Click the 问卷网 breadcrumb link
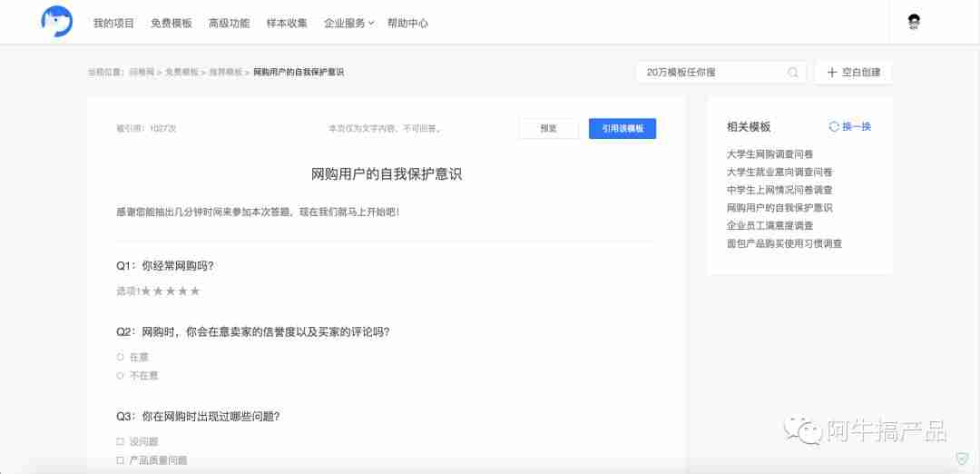 [x=142, y=73]
